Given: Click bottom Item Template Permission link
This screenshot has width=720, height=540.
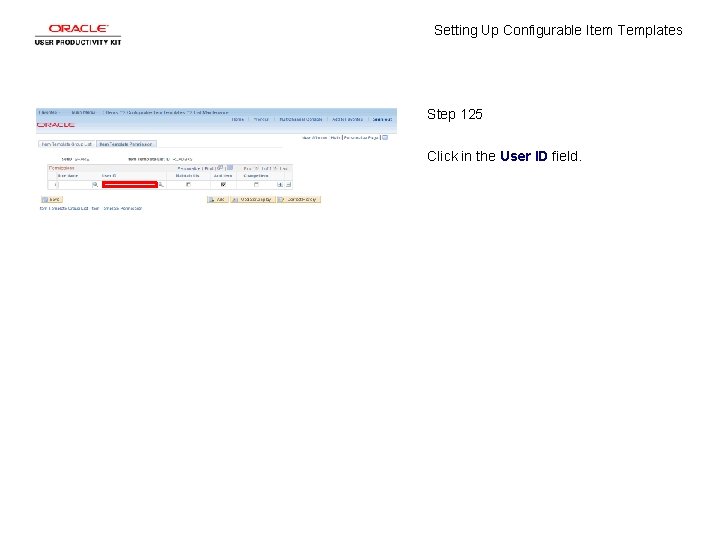Looking at the screenshot, I should pyautogui.click(x=117, y=208).
